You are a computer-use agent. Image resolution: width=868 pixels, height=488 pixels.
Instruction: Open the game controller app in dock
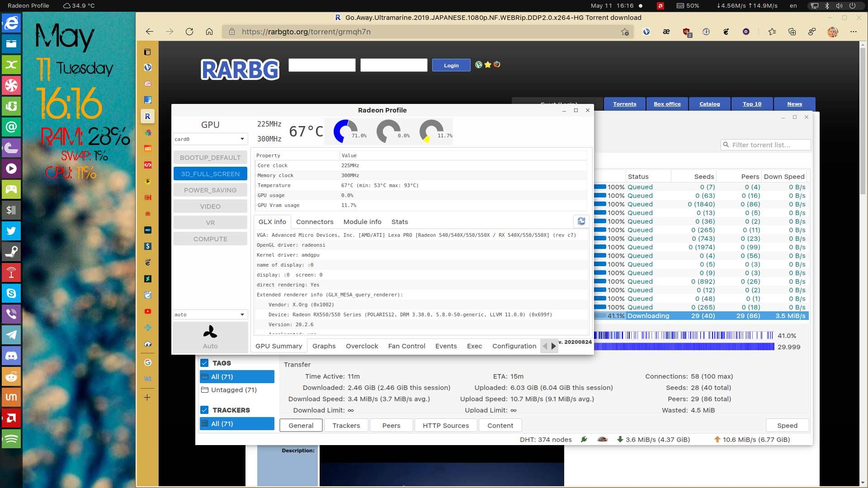point(11,189)
